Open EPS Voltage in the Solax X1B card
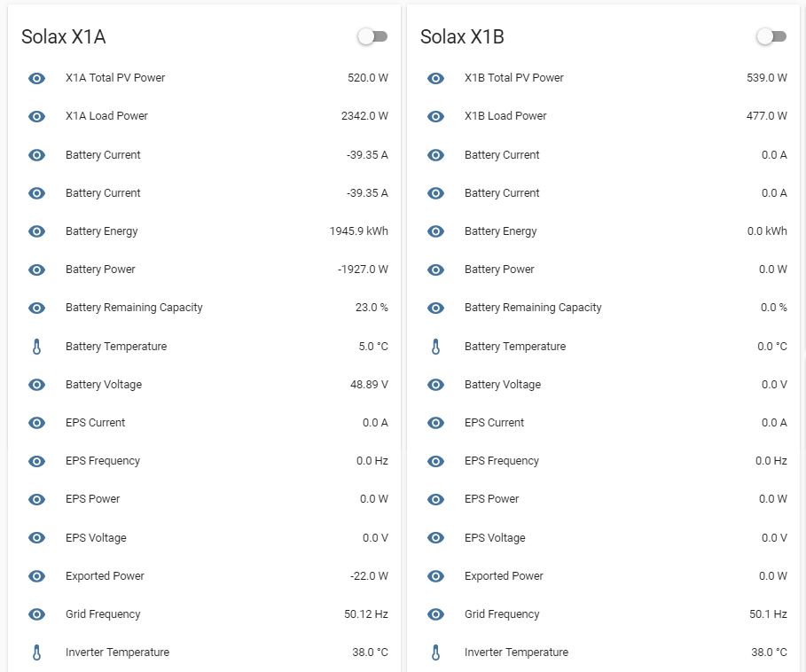Screen dimensions: 806x672 click(494, 538)
